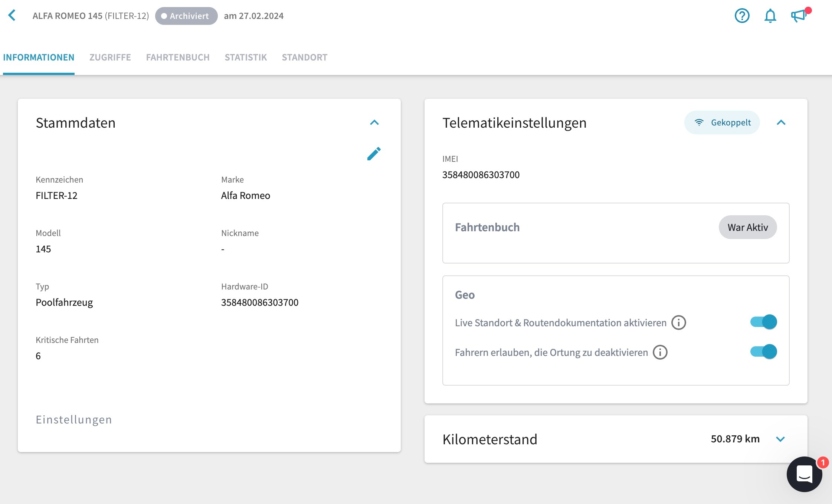Click the War Aktiv badge
Screen dimensions: 832x504
pyautogui.click(x=747, y=227)
